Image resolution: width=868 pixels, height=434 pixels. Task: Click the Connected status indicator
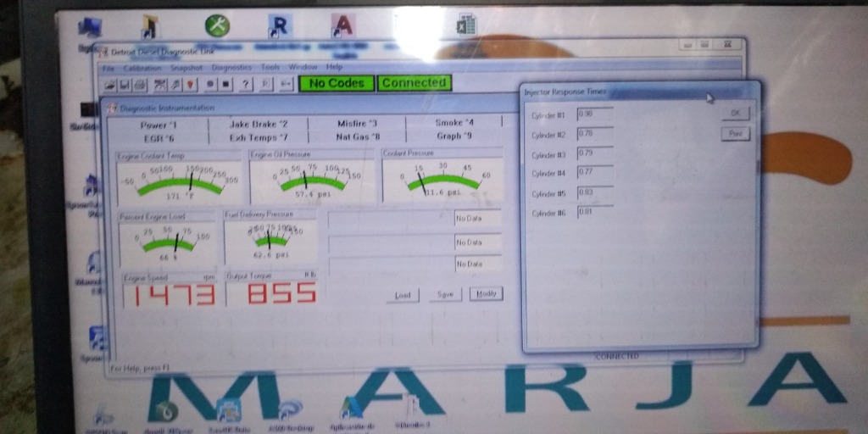tap(414, 83)
